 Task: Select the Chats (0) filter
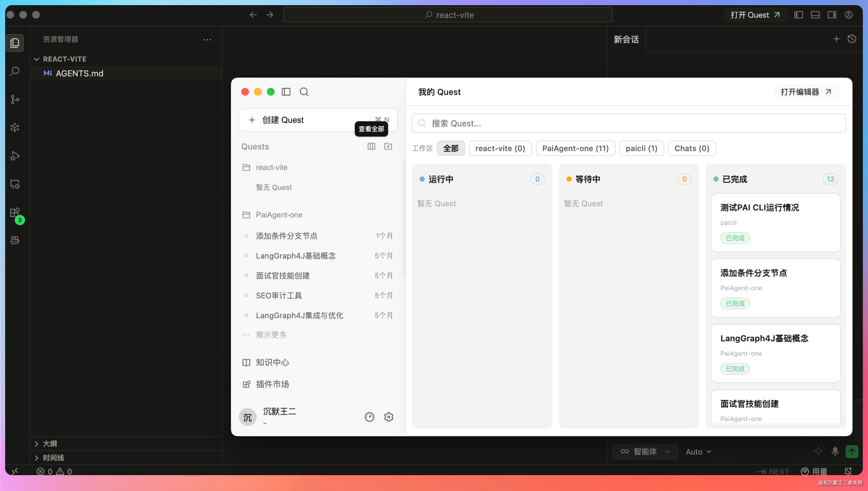coord(692,148)
